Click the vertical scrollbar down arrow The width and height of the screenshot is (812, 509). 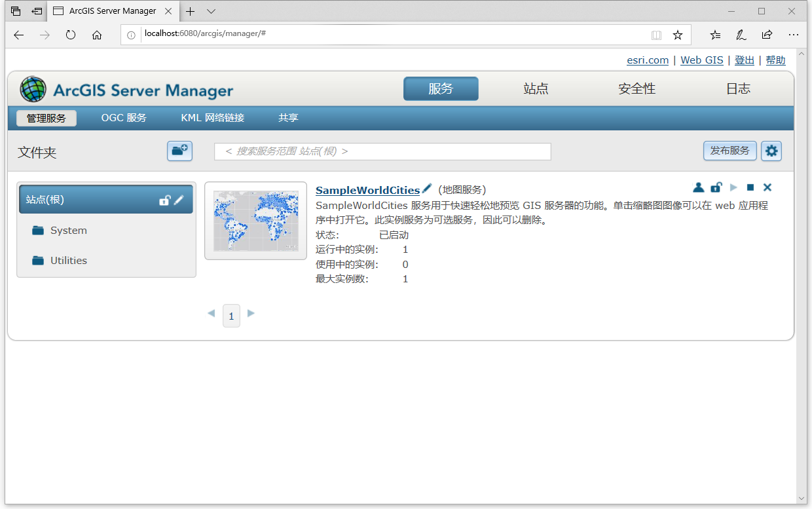point(802,498)
